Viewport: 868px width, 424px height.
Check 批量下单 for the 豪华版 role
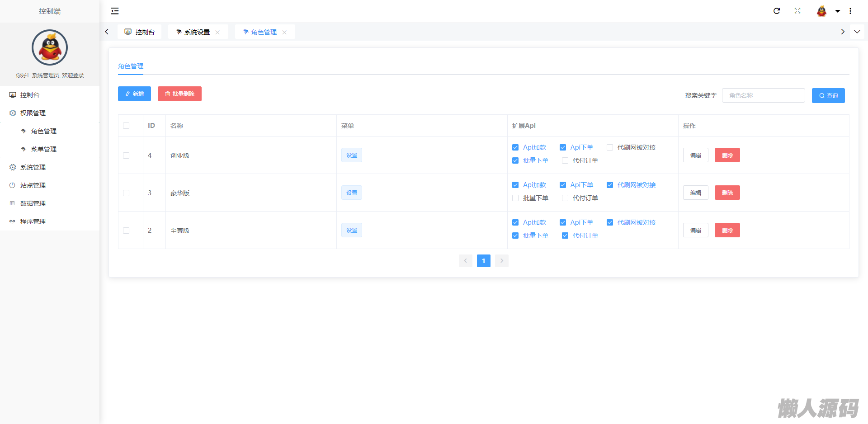click(x=515, y=198)
